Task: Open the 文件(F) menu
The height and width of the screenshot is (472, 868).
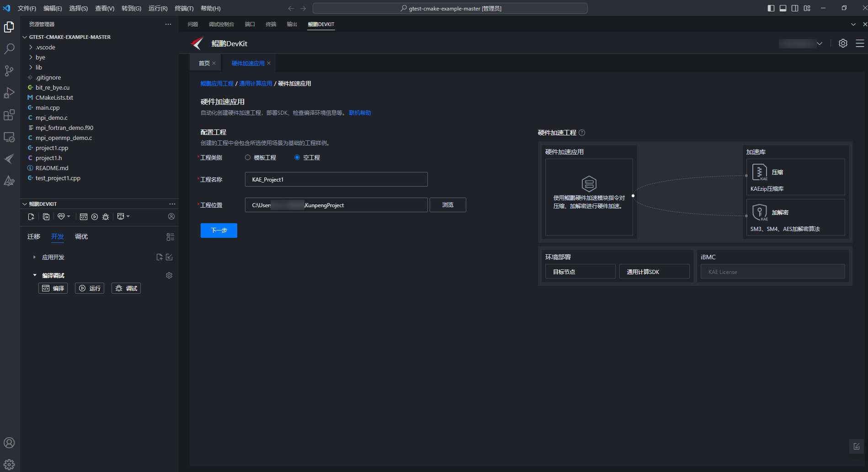Action: click(27, 8)
